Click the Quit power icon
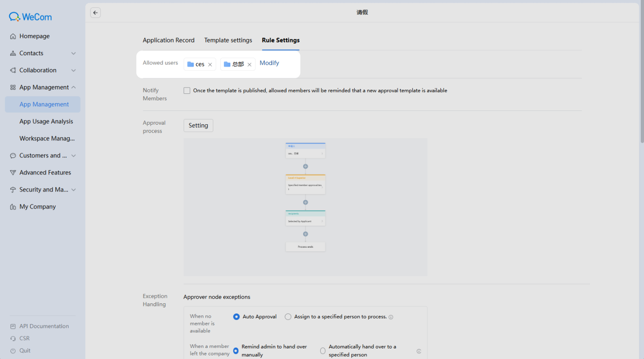The image size is (644, 359). [13, 351]
